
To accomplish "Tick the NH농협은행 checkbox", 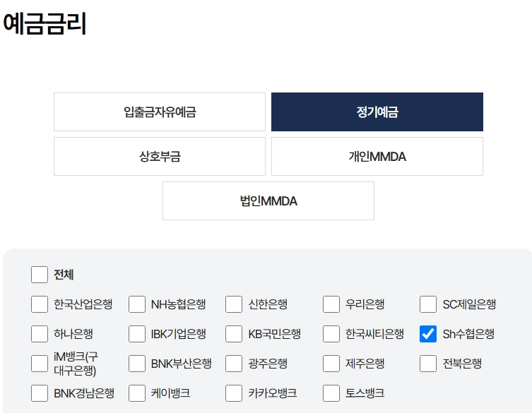I will coord(137,304).
